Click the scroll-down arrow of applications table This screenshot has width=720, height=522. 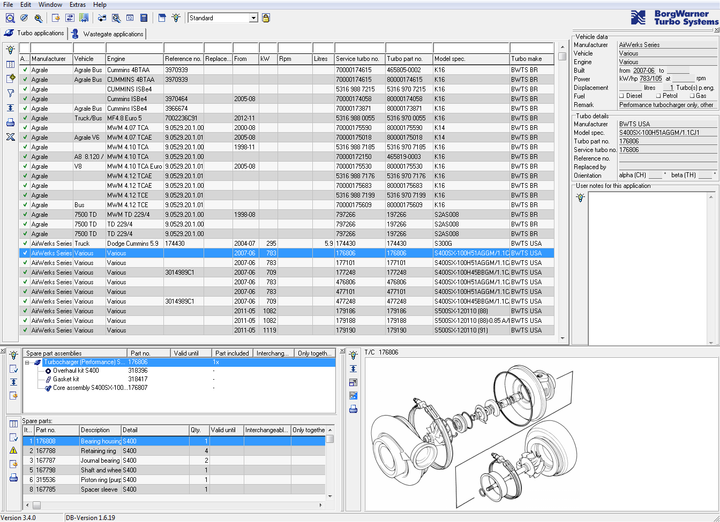point(562,338)
